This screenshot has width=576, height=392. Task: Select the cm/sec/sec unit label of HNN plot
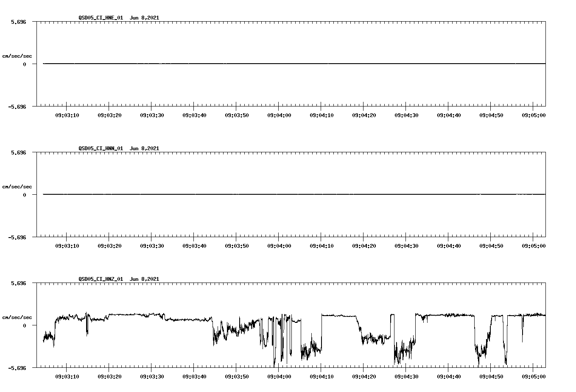17,187
